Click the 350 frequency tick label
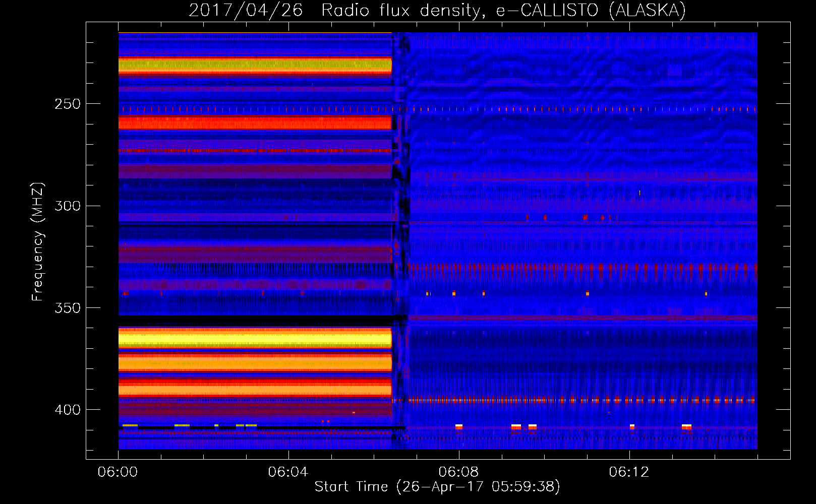816x504 pixels. pos(68,308)
